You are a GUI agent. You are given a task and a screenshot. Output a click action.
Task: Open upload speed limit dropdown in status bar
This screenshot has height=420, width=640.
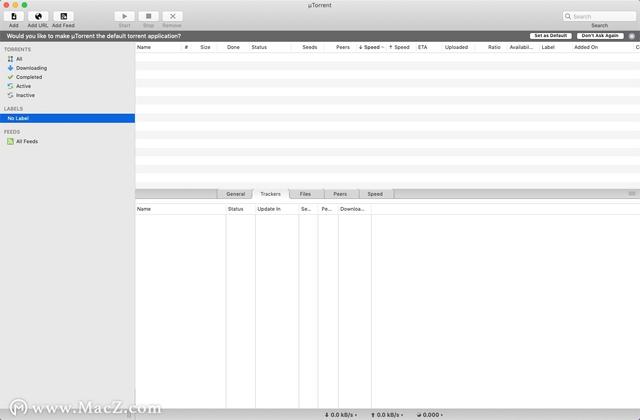pyautogui.click(x=387, y=415)
